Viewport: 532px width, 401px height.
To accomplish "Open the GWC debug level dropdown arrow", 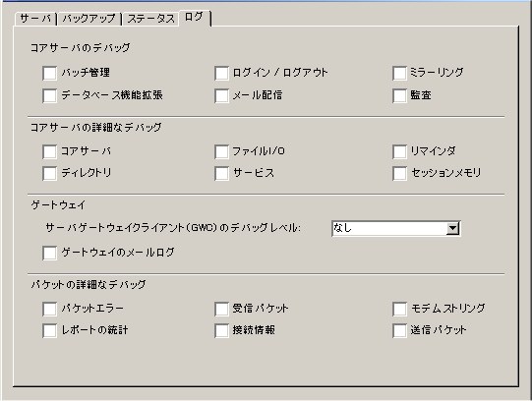I will coord(452,228).
